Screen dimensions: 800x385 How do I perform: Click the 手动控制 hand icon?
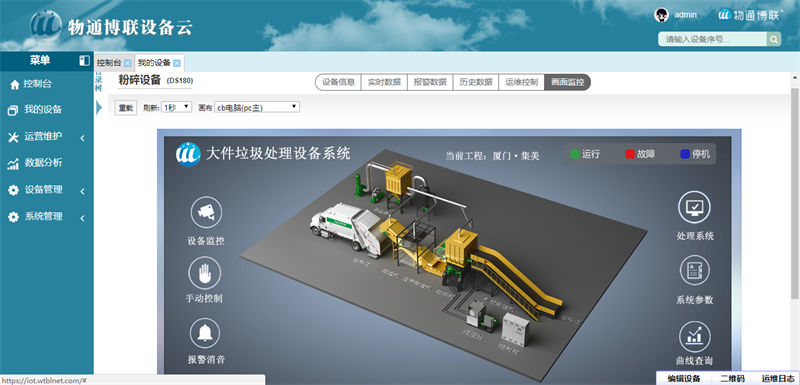point(205,273)
